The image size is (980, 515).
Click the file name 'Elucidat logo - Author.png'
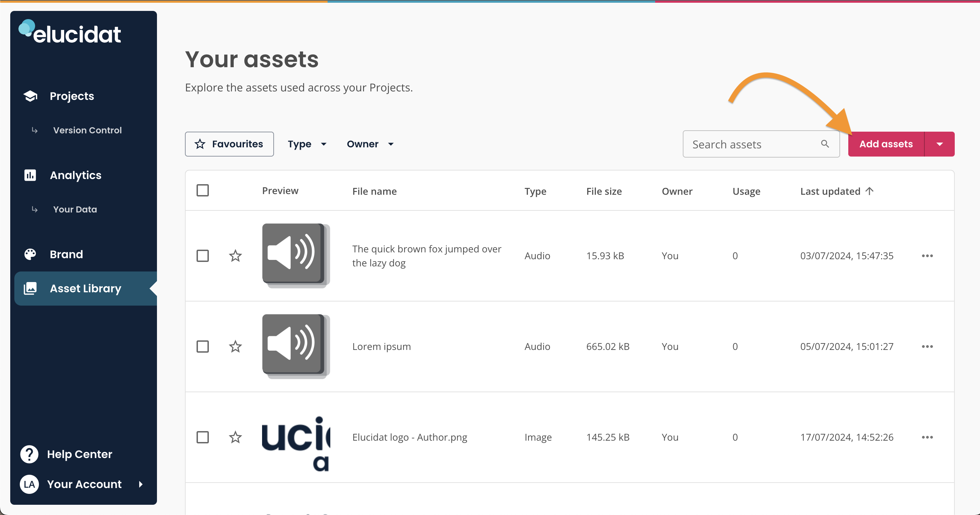410,437
